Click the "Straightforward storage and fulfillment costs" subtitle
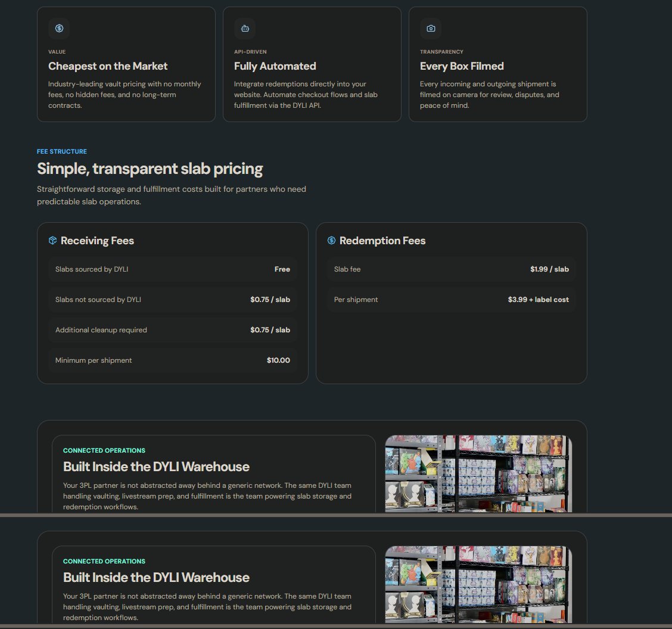This screenshot has width=672, height=629. pyautogui.click(x=172, y=195)
